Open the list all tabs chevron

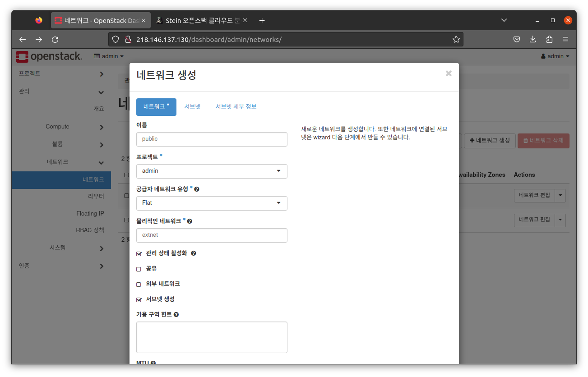504,20
